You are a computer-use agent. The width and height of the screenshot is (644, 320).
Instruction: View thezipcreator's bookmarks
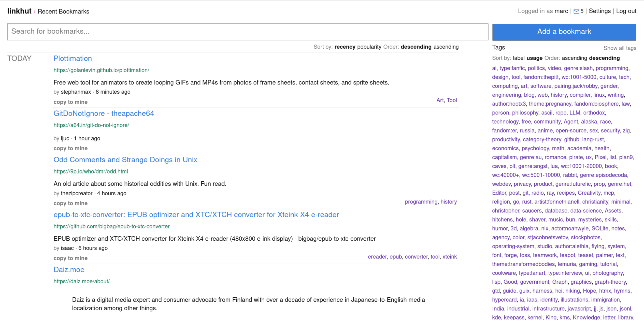(77, 193)
